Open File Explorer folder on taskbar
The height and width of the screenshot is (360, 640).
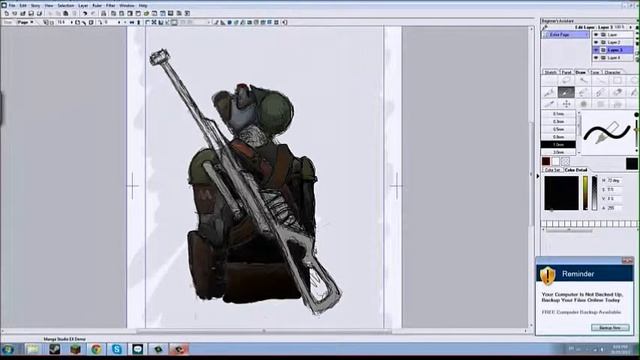click(x=33, y=349)
